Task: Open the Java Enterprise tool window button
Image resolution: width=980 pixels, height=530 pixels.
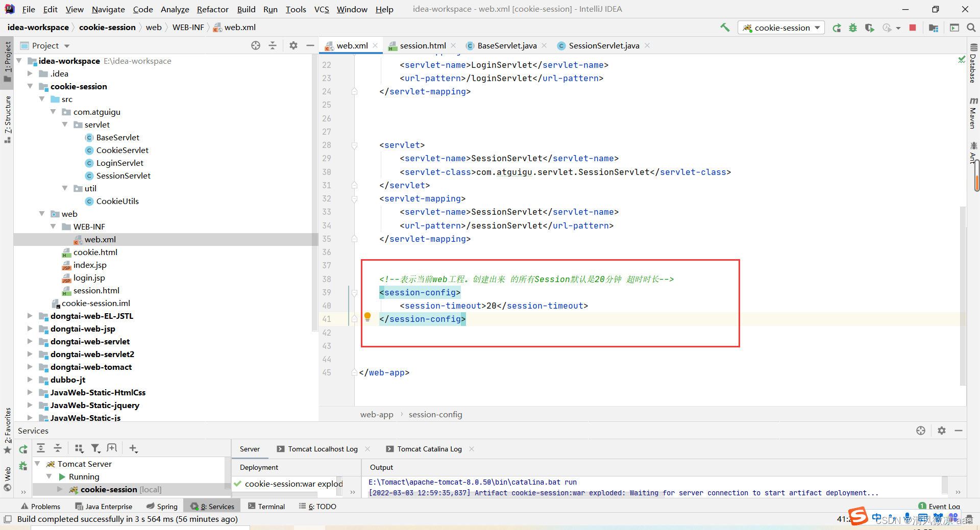Action: (x=104, y=507)
